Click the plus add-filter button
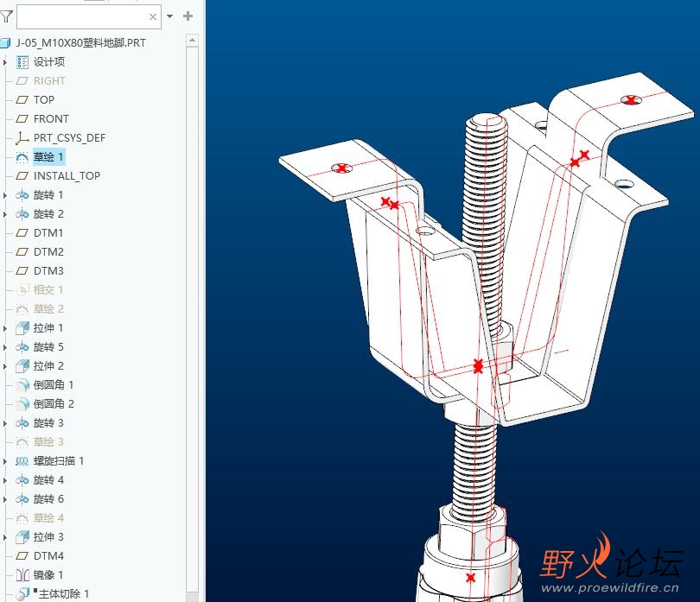This screenshot has height=602, width=700. coord(188,16)
